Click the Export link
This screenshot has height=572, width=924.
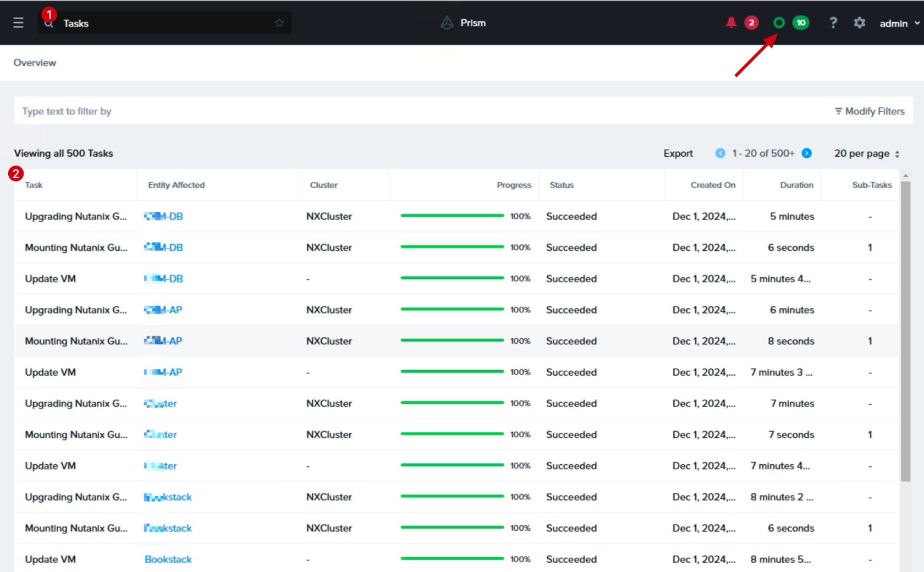coord(678,153)
